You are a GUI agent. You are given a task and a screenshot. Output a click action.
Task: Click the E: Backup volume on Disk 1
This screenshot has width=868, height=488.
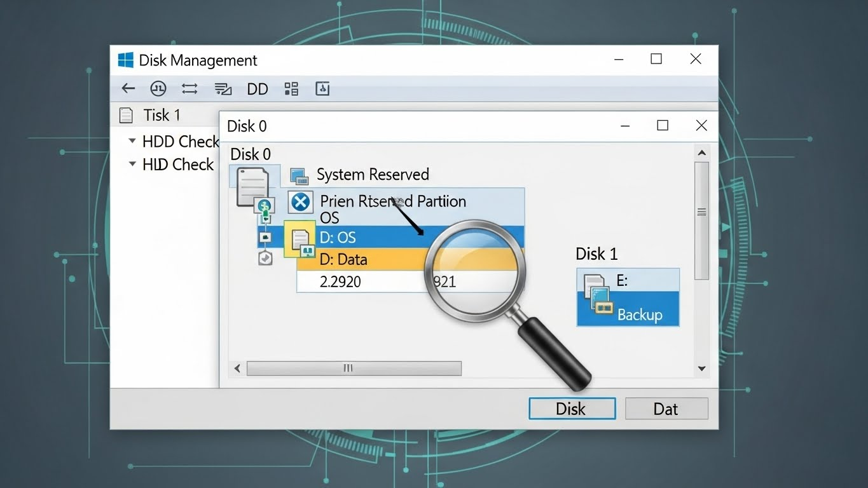click(x=628, y=297)
